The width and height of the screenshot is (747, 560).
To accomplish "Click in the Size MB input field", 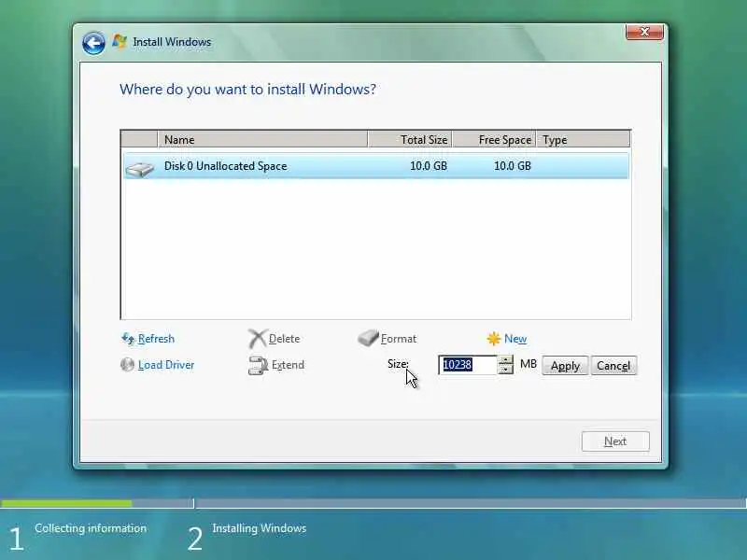I will coord(468,365).
